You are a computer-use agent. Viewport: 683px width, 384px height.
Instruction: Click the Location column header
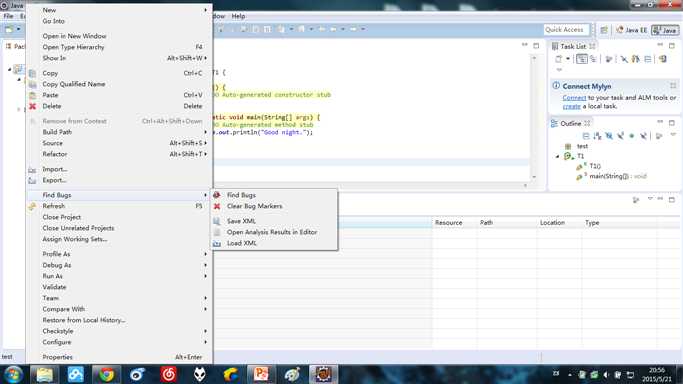(552, 222)
